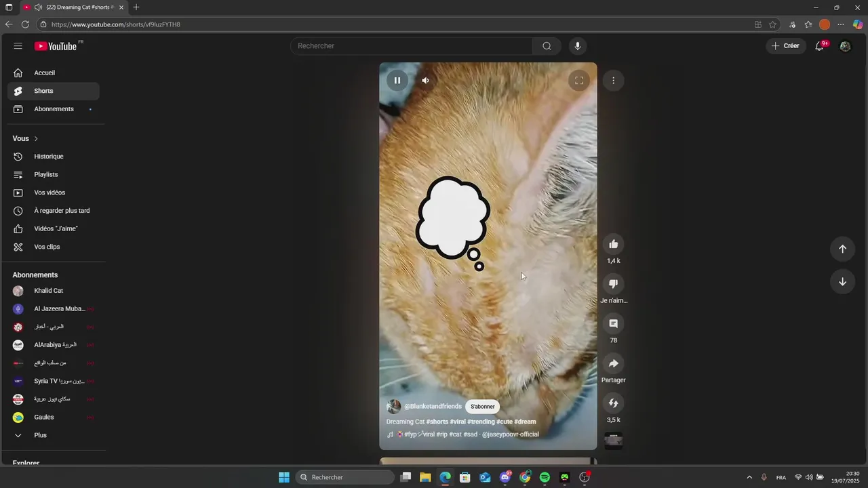
Task: Open comments with 78 replies
Action: (x=614, y=324)
